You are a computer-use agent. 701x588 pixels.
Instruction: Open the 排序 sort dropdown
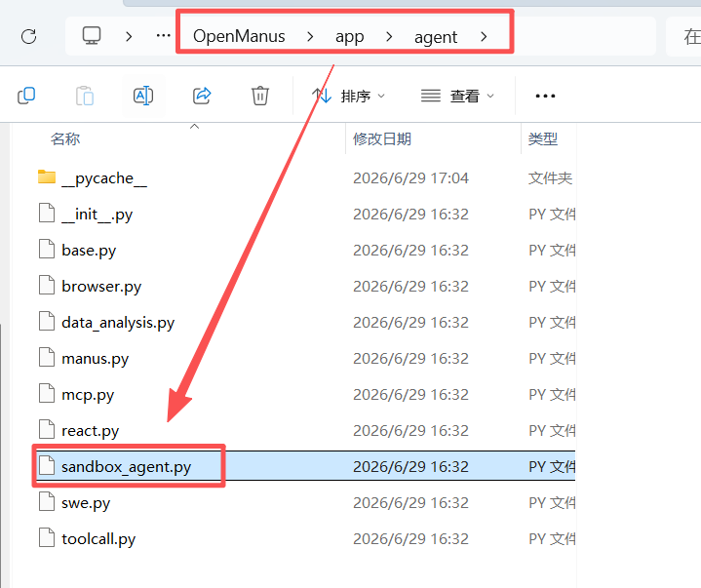click(348, 96)
